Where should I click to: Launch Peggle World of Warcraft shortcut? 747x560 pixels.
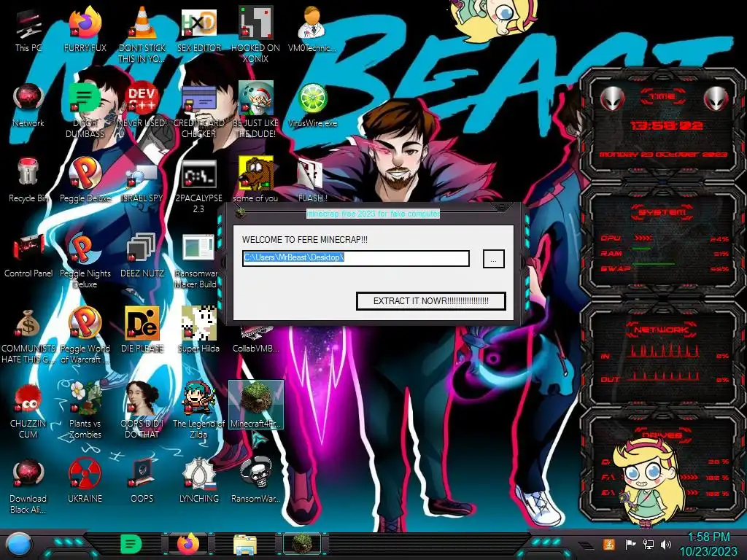pyautogui.click(x=85, y=335)
